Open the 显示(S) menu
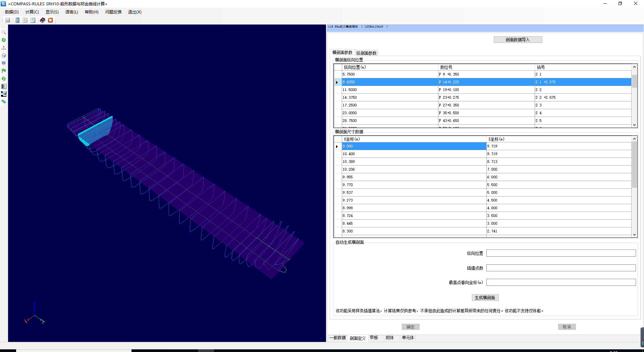This screenshot has width=644, height=352. click(52, 12)
